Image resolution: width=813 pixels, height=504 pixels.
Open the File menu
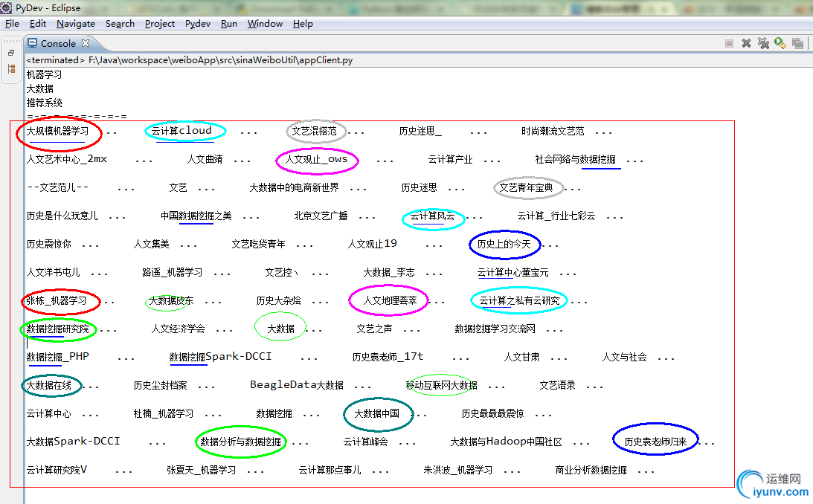12,24
